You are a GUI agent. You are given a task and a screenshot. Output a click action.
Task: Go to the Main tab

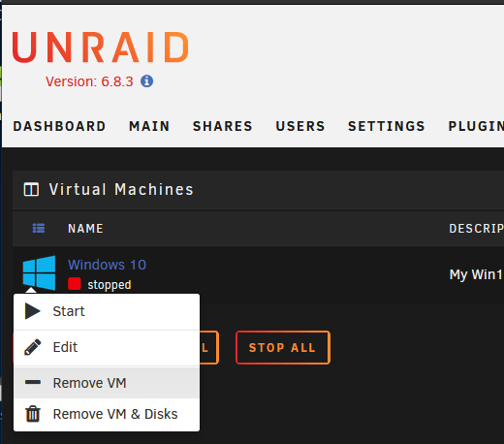click(x=149, y=126)
